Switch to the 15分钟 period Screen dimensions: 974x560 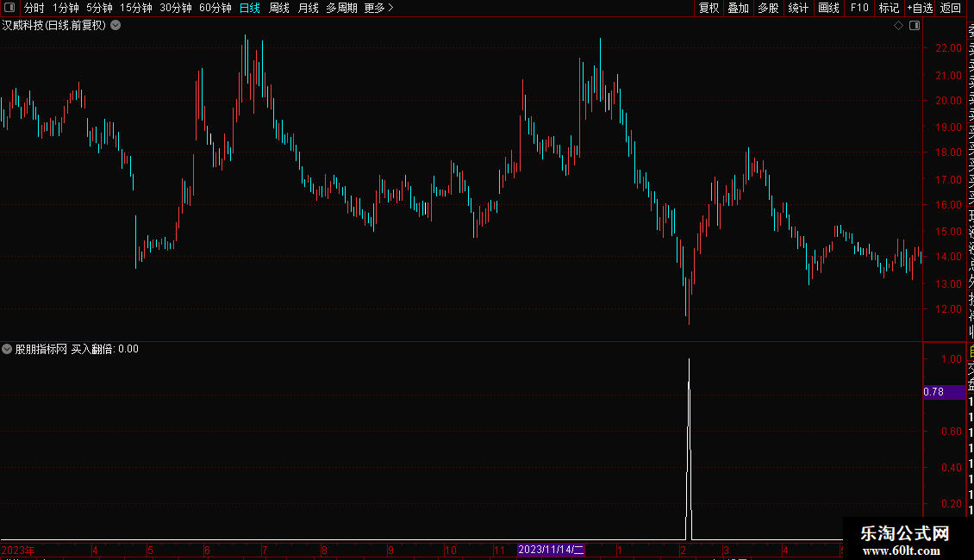(136, 8)
